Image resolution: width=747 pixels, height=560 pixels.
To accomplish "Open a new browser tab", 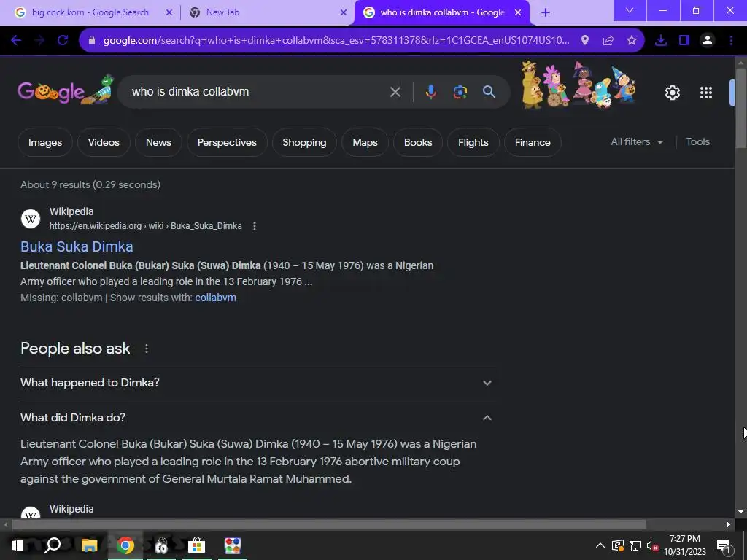I will coord(546,12).
